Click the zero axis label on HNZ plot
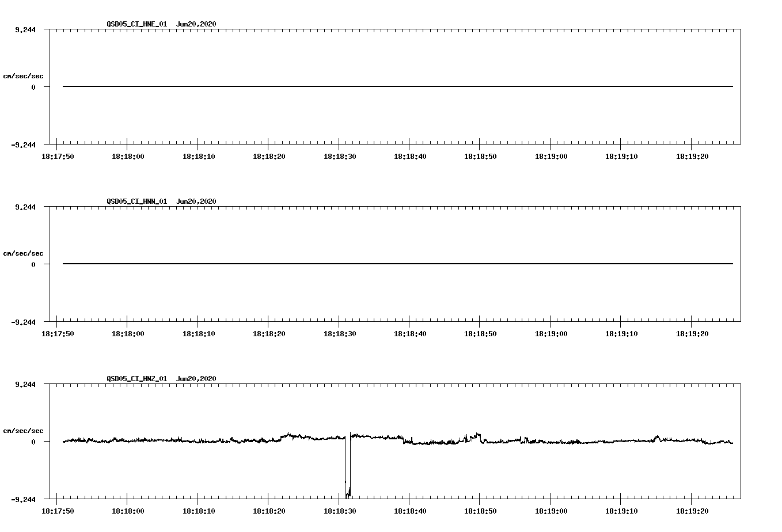This screenshot has width=782, height=532. tap(33, 442)
